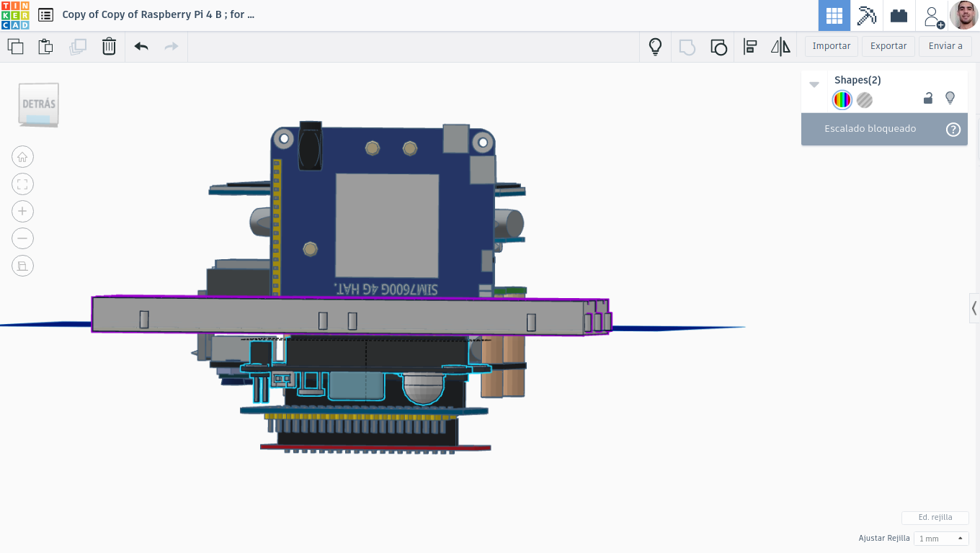Image resolution: width=980 pixels, height=553 pixels.
Task: Switch to Blocks pickaxe mode
Action: coord(866,15)
